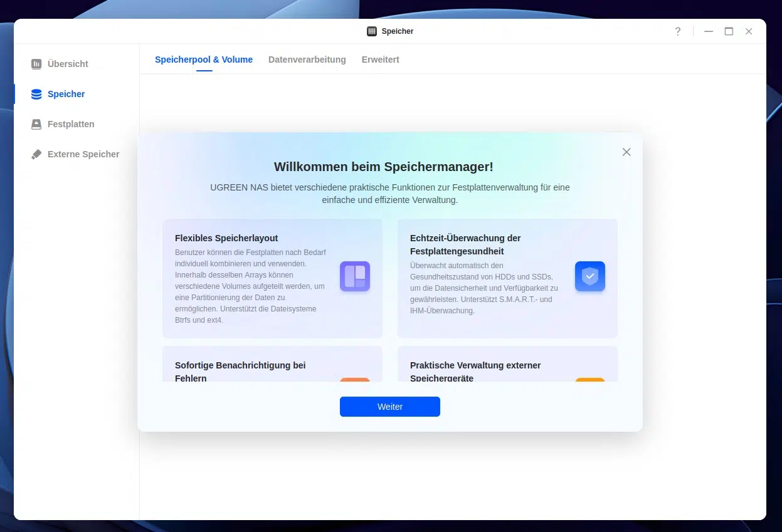Switch to the Datenverarbeitung tab

click(x=307, y=60)
